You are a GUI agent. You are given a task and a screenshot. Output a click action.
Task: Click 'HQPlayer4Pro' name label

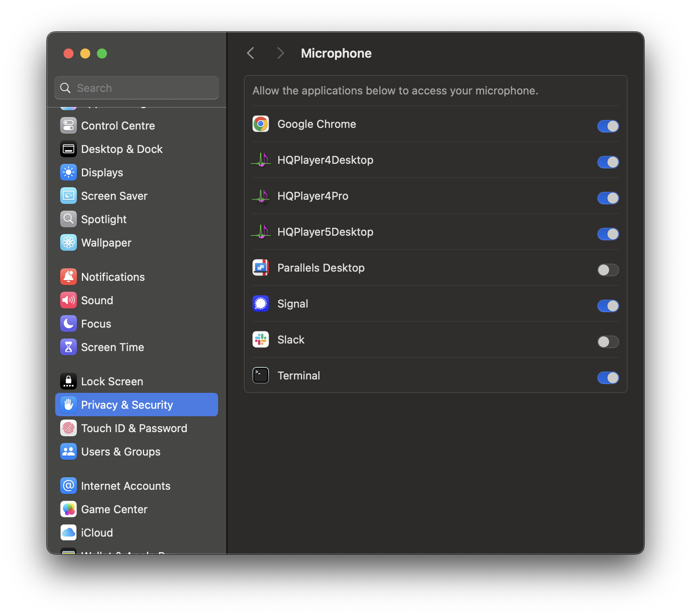313,196
